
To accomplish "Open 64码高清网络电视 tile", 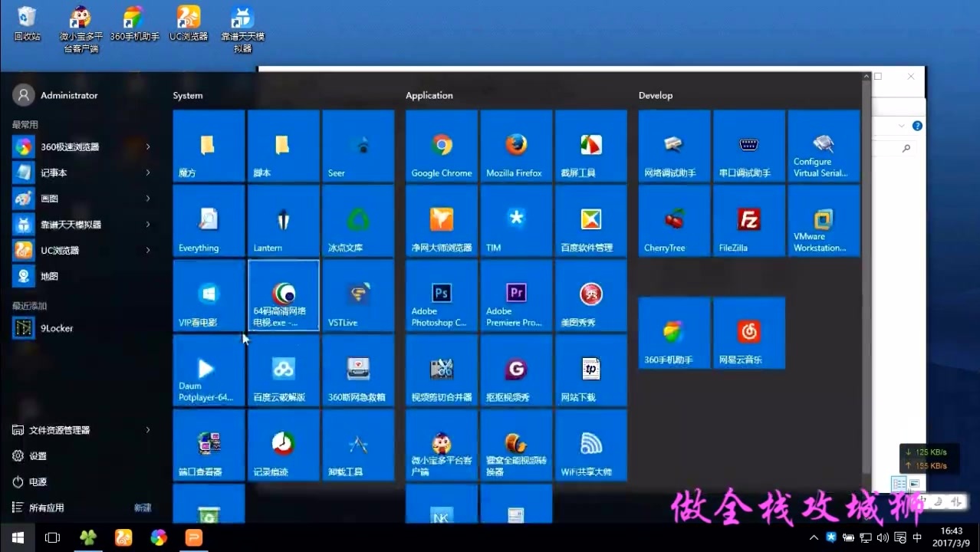I will click(284, 295).
